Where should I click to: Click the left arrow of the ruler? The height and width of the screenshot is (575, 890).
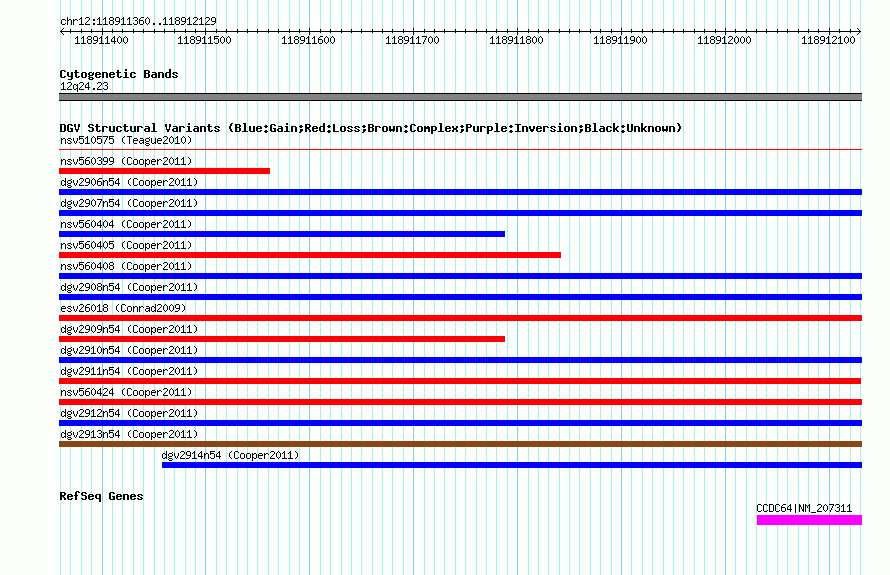coord(62,31)
